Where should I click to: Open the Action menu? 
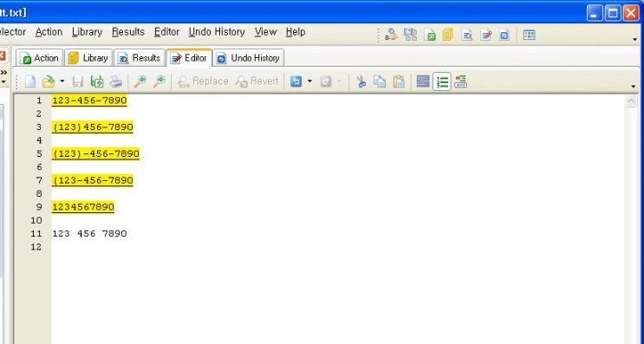pos(49,32)
